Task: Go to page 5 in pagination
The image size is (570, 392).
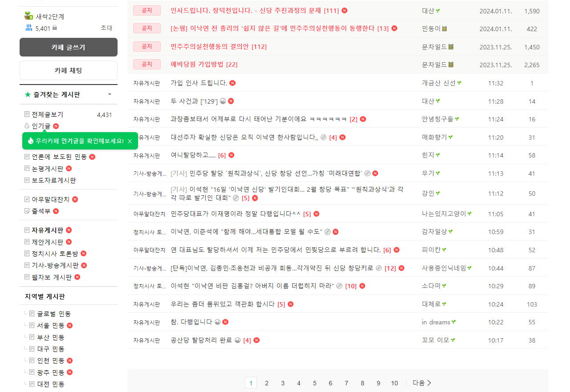Action: coord(314,383)
